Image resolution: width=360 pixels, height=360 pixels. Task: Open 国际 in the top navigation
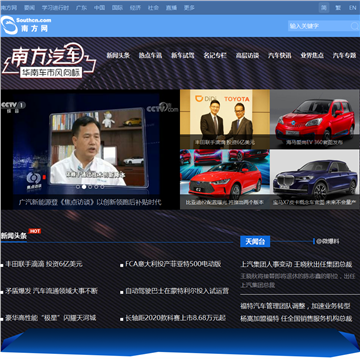pyautogui.click(x=117, y=8)
